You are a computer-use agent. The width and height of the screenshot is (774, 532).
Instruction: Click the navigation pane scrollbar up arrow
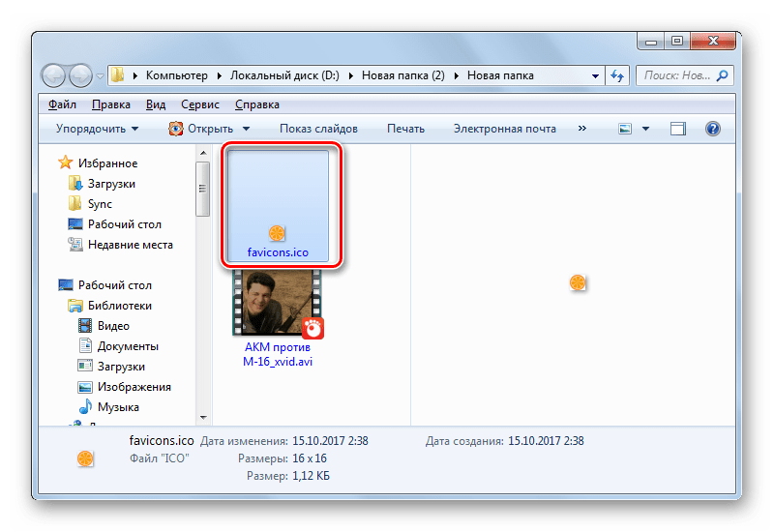[x=203, y=153]
